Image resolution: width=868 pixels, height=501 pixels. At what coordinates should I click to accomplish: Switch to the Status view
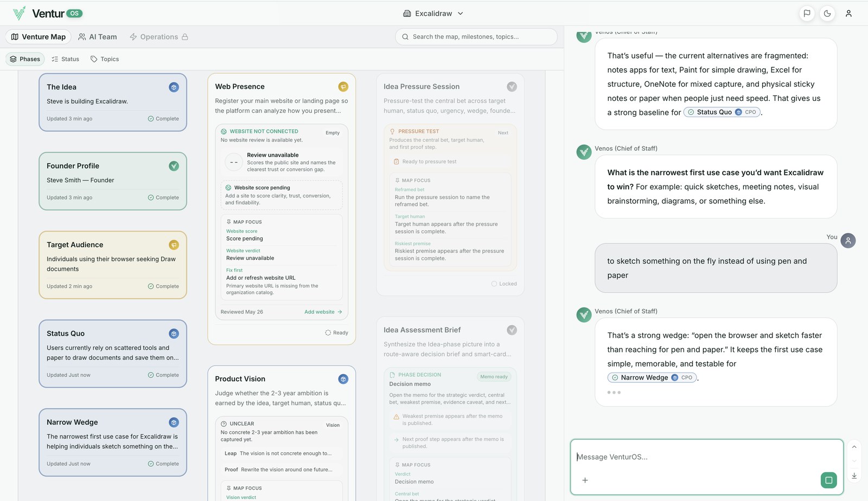66,59
